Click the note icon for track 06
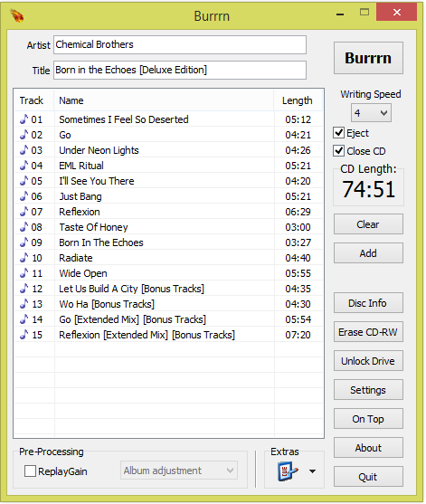The width and height of the screenshot is (426, 504). pos(24,196)
